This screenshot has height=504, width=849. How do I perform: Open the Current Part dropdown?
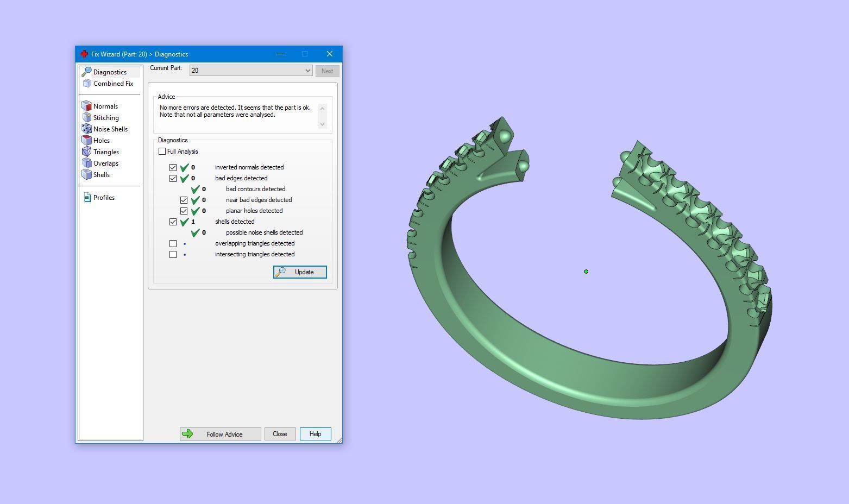pyautogui.click(x=251, y=71)
